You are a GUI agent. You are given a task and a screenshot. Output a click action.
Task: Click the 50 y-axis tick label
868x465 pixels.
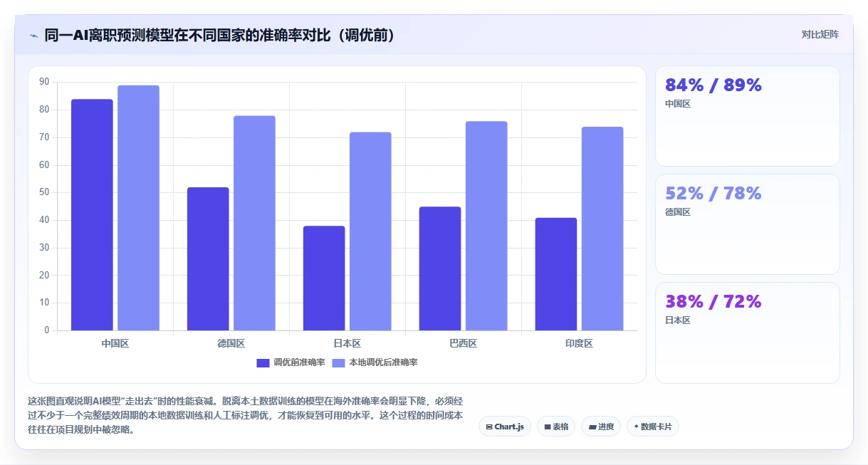(45, 192)
